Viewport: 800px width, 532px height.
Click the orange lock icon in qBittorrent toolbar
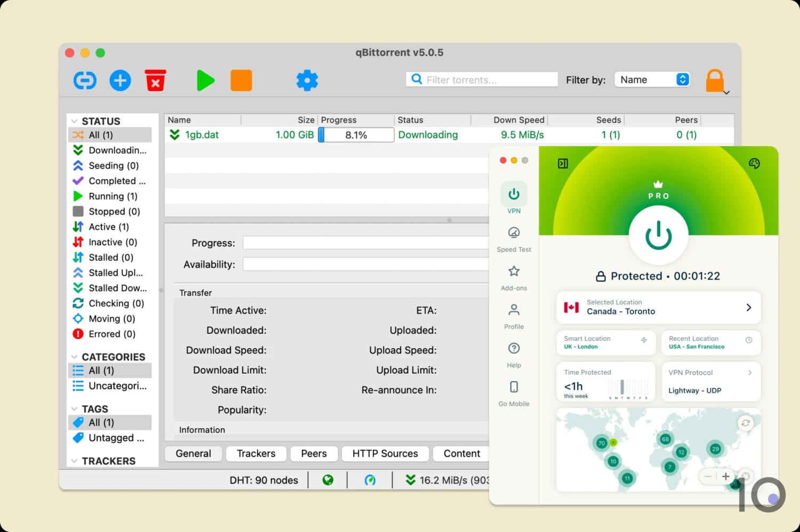point(715,81)
